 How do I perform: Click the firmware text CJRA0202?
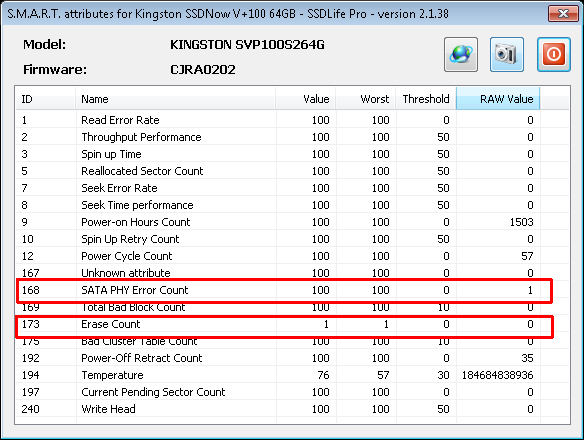pos(203,70)
